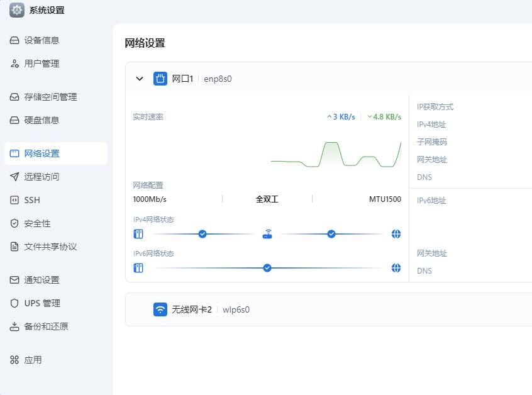
Task: Click the router icon in IPv4网络状态 row
Action: pos(267,234)
